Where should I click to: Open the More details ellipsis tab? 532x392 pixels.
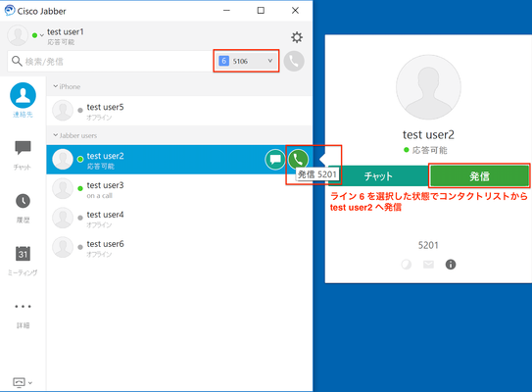(23, 316)
